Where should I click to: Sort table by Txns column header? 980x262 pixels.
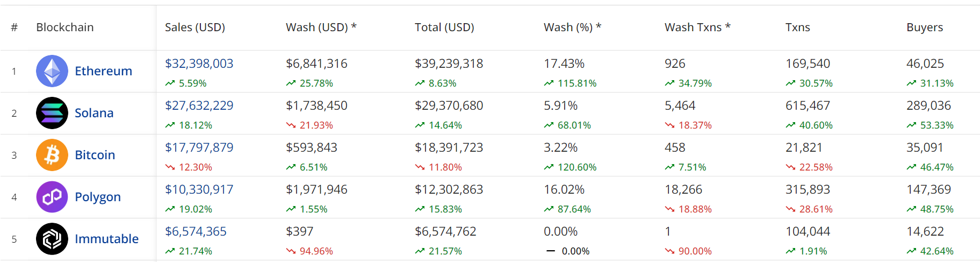pos(797,27)
